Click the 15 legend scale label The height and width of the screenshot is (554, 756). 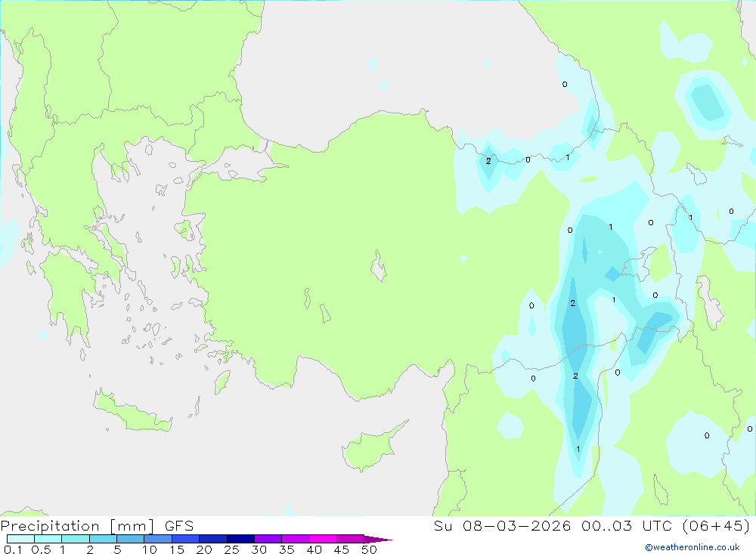coord(177,549)
